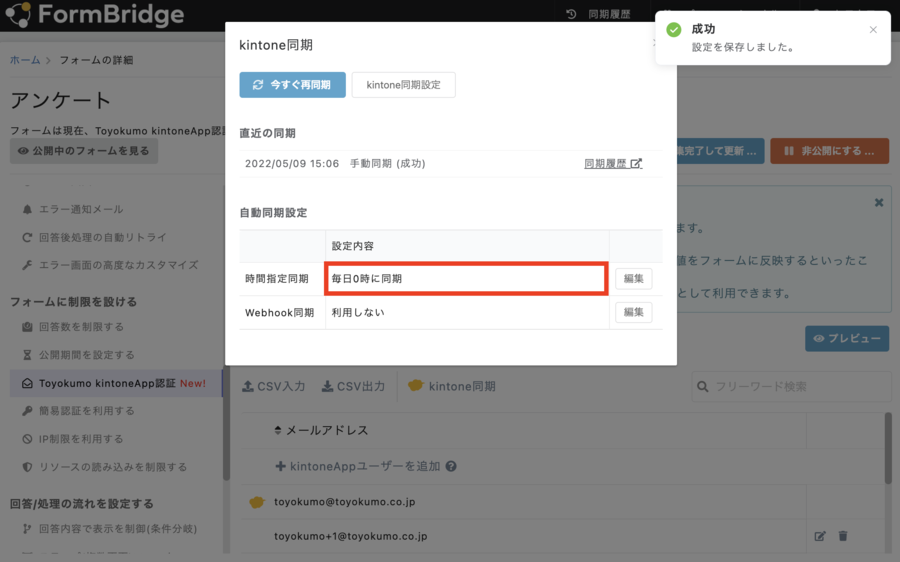Click 2022/05/09 15:06 sync entry
Image resolution: width=900 pixels, height=562 pixels.
pyautogui.click(x=335, y=164)
